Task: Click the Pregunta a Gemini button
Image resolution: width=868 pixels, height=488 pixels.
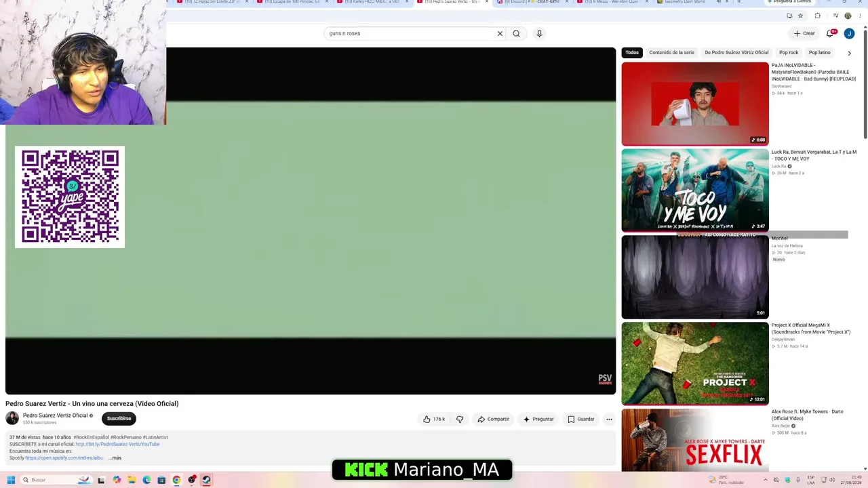Action: (791, 2)
